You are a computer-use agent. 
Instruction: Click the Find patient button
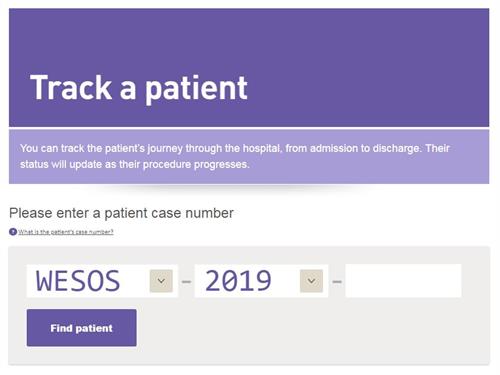click(x=82, y=328)
